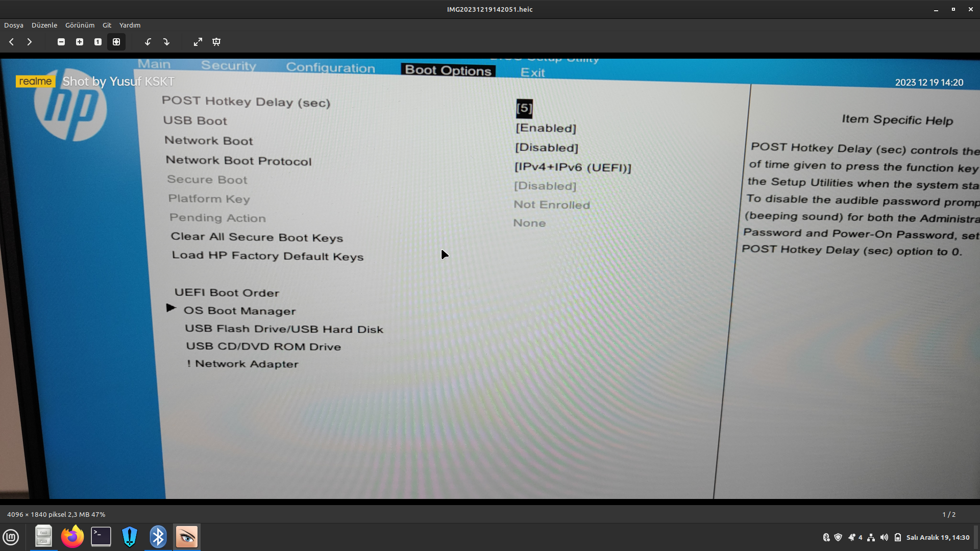Toggle the volume tray icon
The height and width of the screenshot is (551, 980).
[x=884, y=537]
